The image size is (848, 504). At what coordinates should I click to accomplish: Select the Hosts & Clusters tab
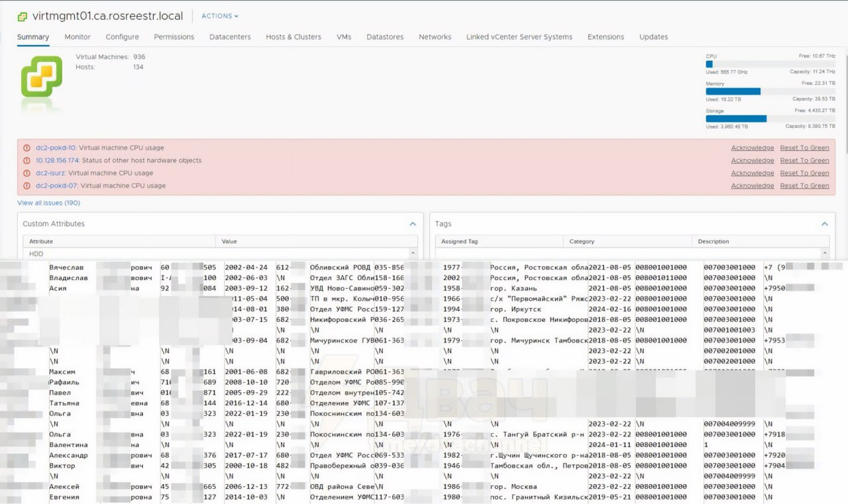click(x=293, y=37)
